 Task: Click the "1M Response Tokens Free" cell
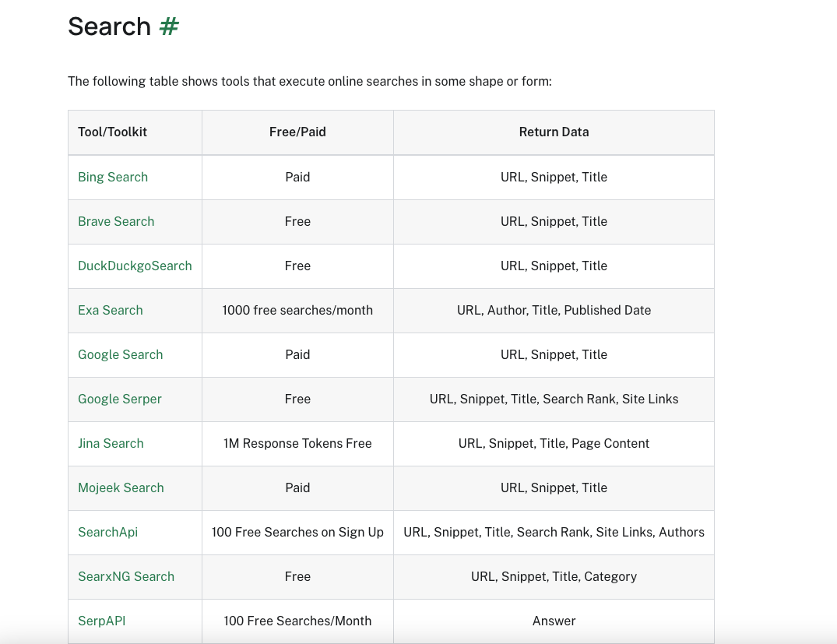point(297,443)
